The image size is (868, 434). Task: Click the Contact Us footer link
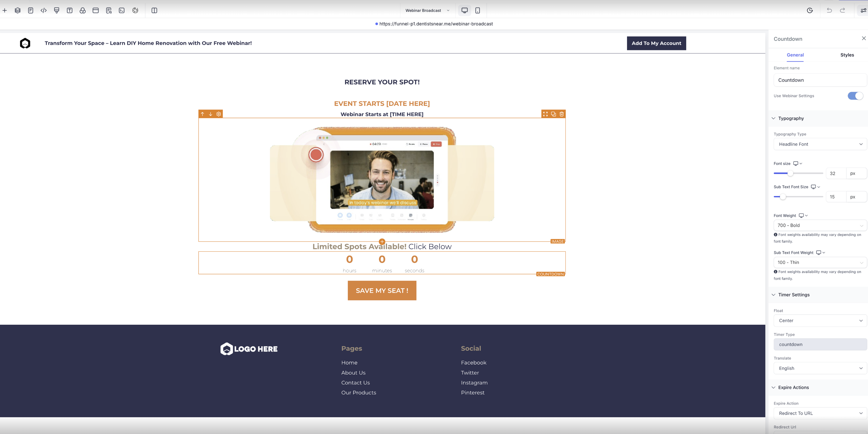355,383
